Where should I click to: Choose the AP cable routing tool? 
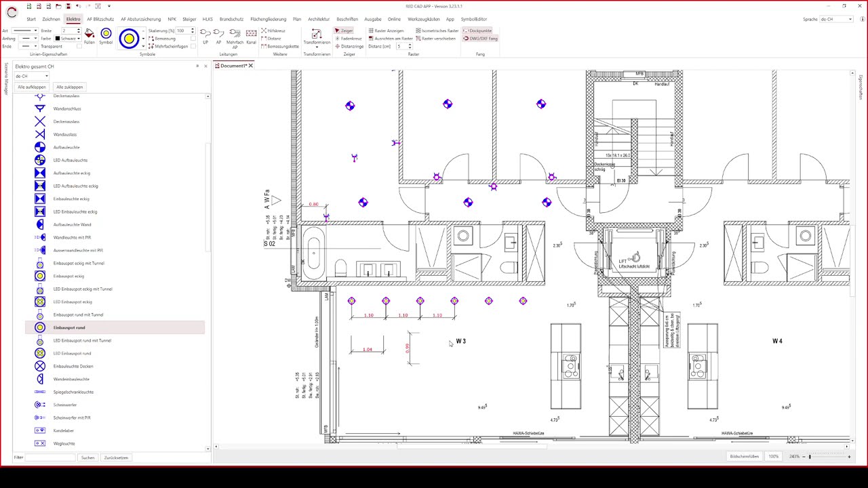tap(218, 37)
